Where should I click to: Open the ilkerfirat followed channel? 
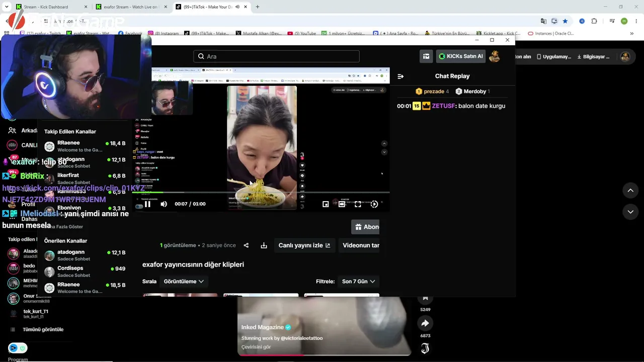pos(85,178)
